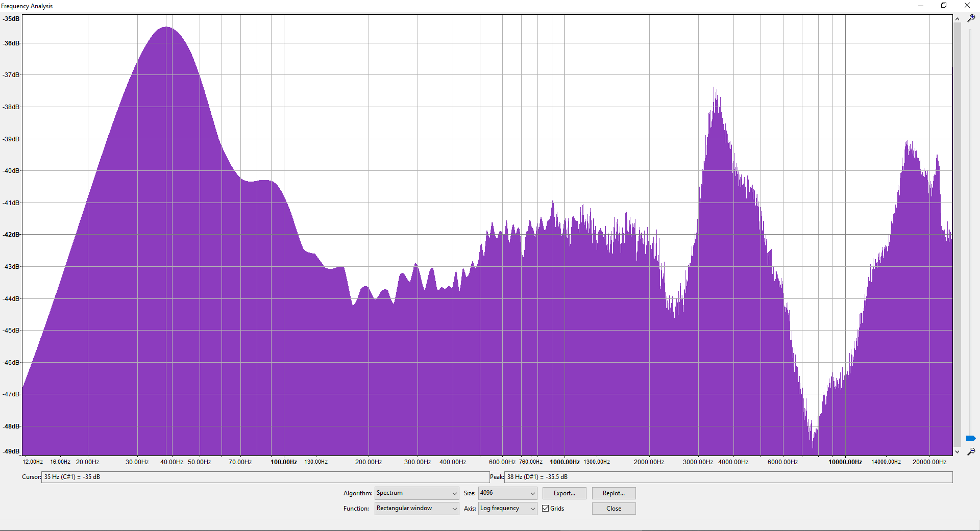
Task: Click the -42dB axis label
Action: point(11,235)
